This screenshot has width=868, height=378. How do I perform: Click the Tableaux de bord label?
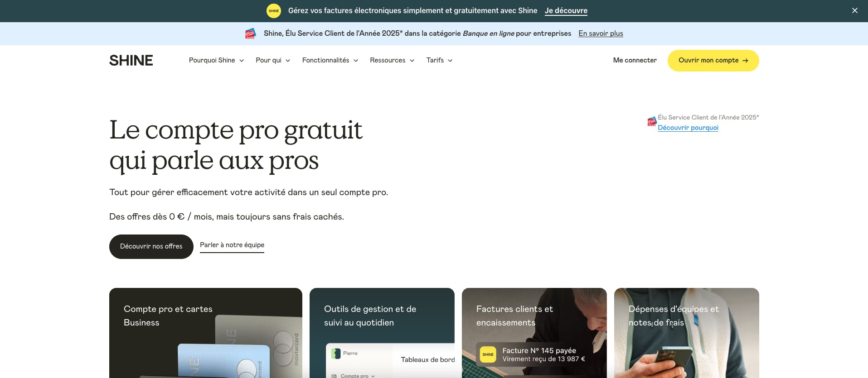point(427,360)
